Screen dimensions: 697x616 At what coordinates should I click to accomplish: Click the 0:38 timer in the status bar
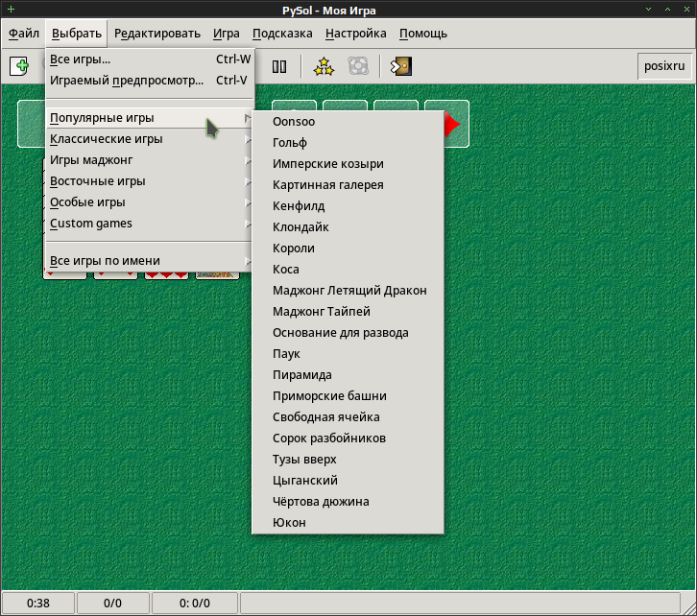point(38,604)
